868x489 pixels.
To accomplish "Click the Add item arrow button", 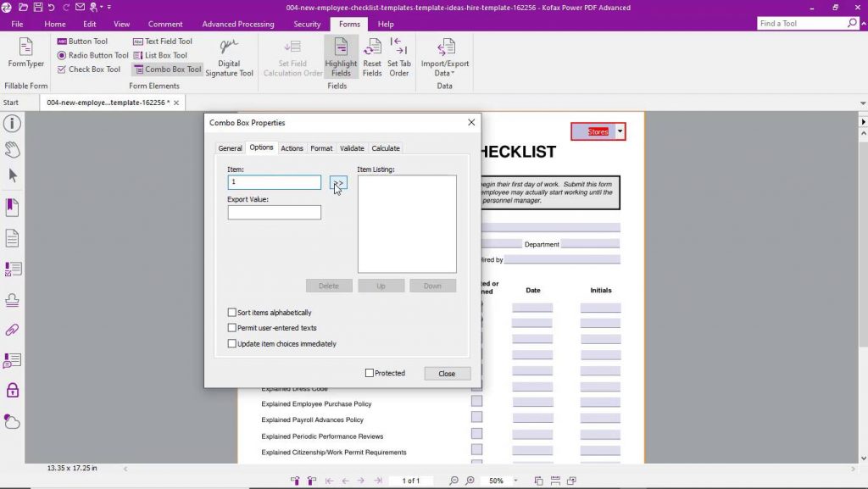I will (x=338, y=182).
